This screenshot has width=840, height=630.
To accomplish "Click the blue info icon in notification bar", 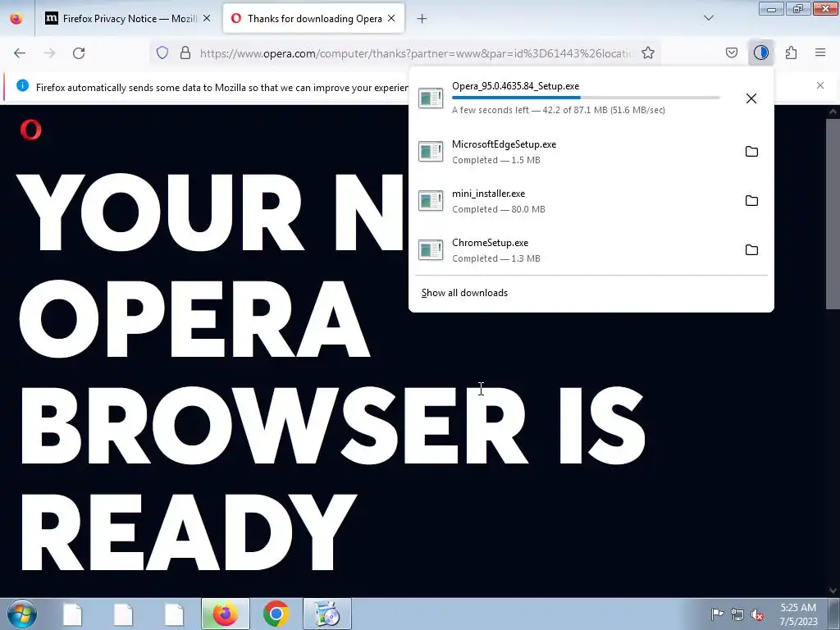I will (x=22, y=85).
